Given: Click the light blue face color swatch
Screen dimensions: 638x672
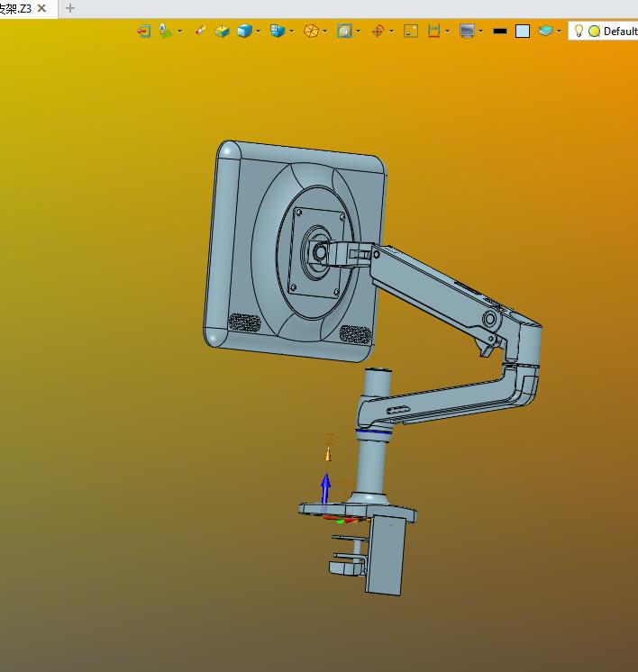Looking at the screenshot, I should pos(523,31).
